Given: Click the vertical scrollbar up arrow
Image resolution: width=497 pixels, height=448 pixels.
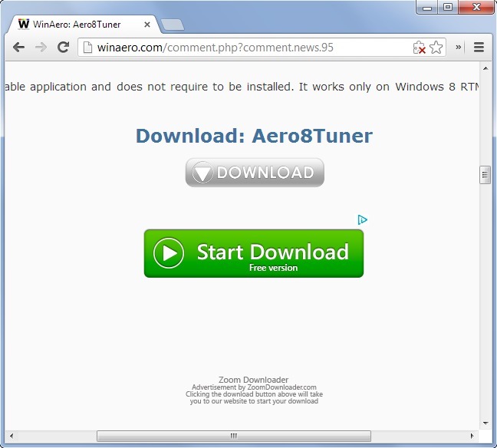Looking at the screenshot, I should click(x=485, y=68).
